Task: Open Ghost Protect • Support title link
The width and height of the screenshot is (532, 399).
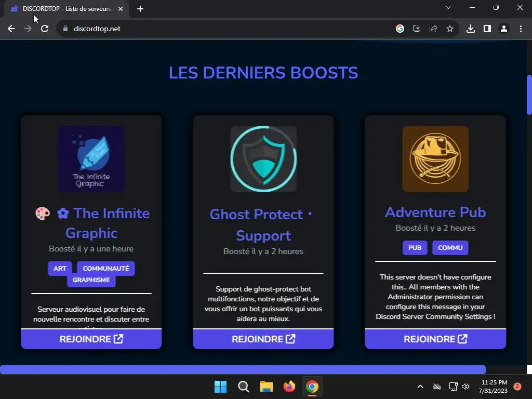Action: pyautogui.click(x=261, y=225)
